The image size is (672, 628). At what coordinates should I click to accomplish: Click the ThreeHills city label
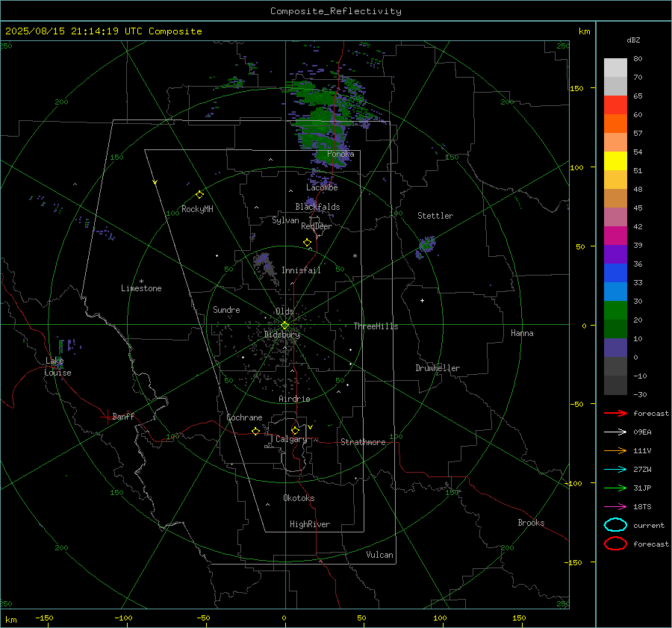[x=376, y=326]
